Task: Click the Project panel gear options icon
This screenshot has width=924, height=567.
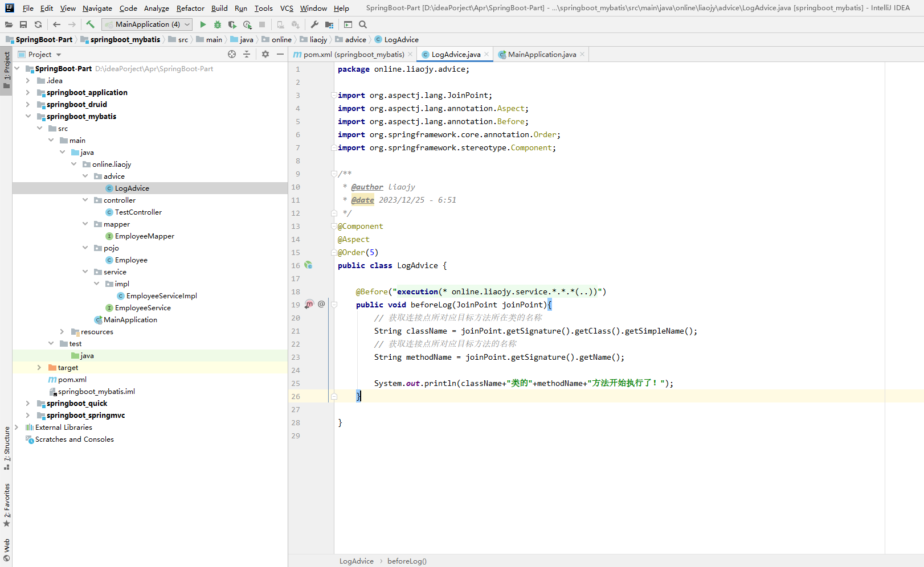Action: pos(265,54)
